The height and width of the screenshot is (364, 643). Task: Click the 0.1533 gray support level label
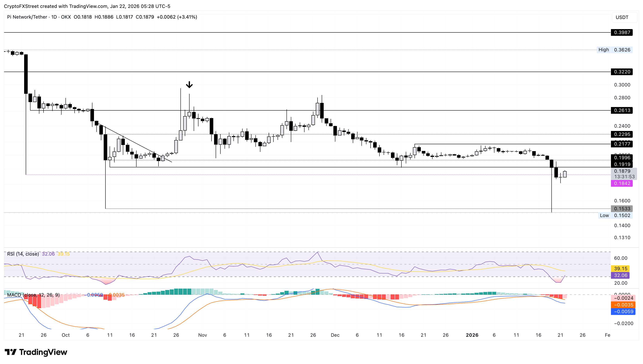[621, 209]
